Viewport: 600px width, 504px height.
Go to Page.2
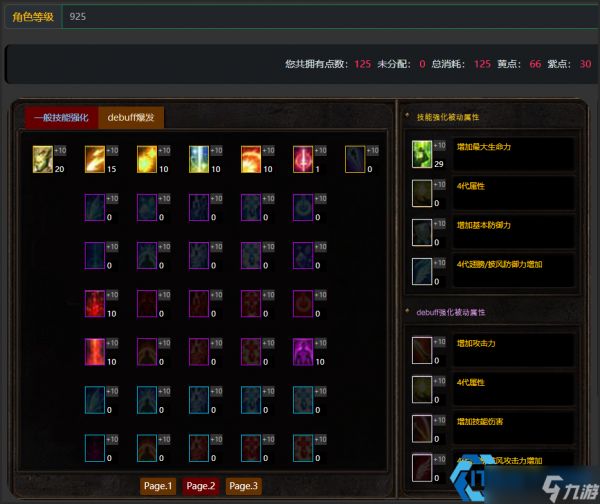[x=201, y=486]
